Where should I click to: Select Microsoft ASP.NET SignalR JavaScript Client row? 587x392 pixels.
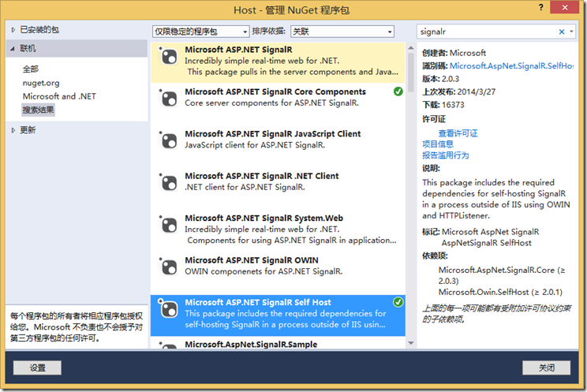pyautogui.click(x=278, y=147)
